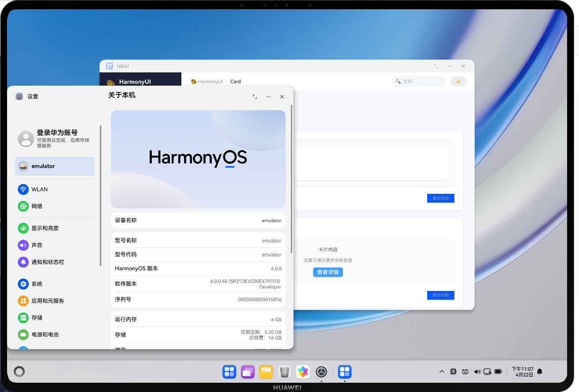Open the launcher grid in the dock
This screenshot has height=392, width=579.
tap(229, 372)
